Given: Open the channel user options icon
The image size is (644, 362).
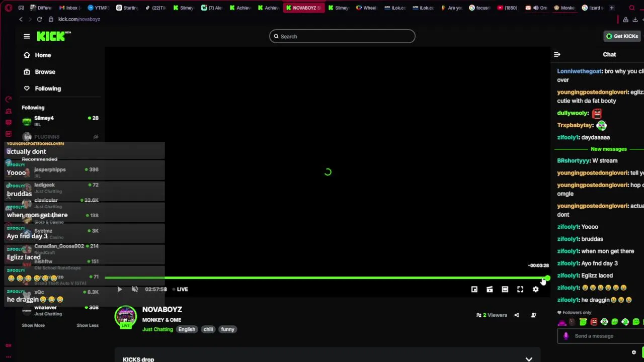Looking at the screenshot, I should click(534, 315).
